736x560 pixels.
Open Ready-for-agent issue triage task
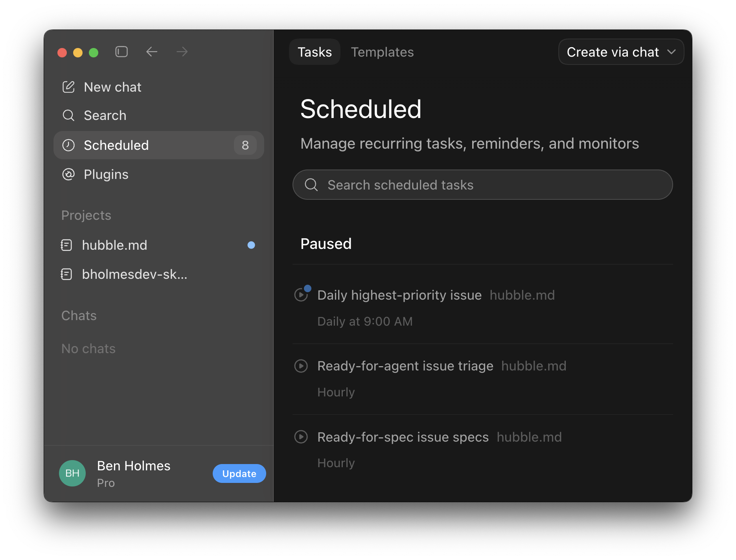pos(405,366)
